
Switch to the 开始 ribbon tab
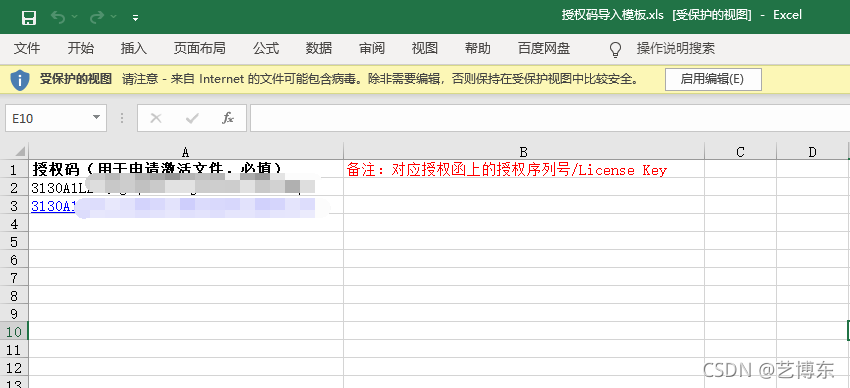coord(80,48)
